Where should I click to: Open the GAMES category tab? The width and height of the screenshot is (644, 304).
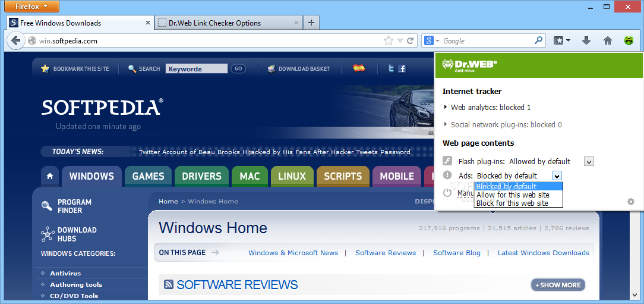tap(149, 177)
